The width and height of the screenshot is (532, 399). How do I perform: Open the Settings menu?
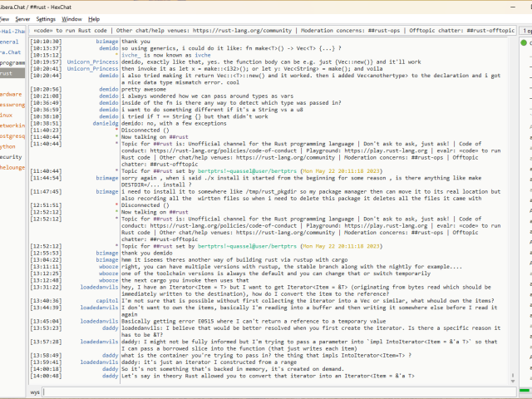coord(47,18)
